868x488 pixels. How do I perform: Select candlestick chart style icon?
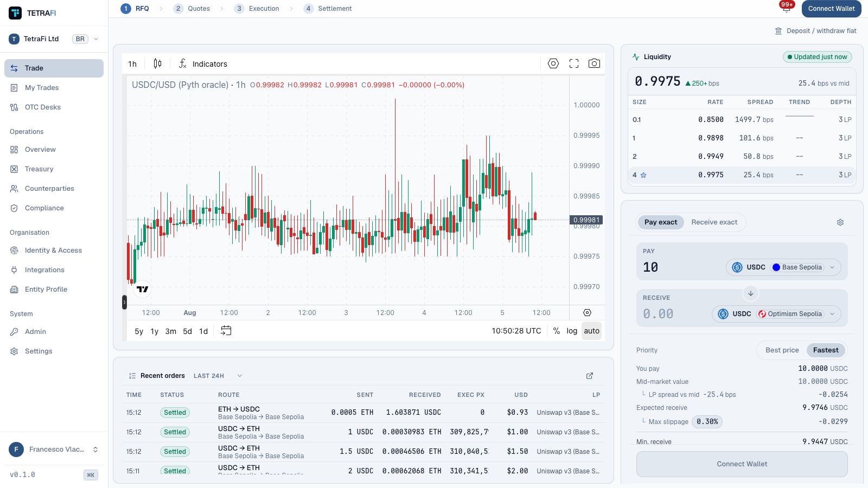(x=157, y=63)
